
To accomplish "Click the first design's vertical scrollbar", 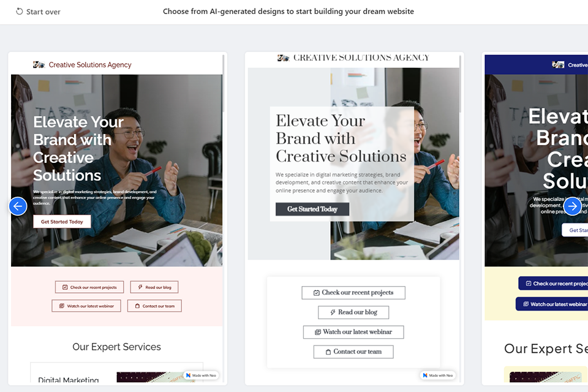I will [223, 83].
